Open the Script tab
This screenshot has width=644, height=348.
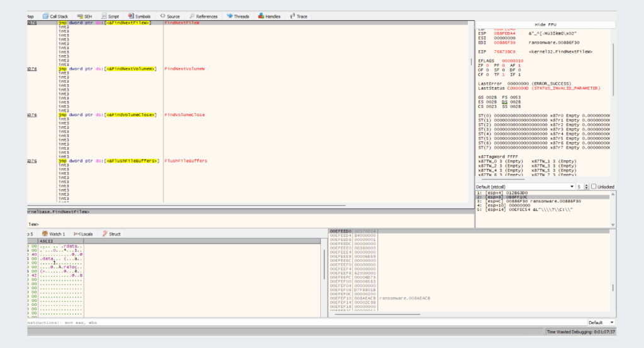point(110,16)
